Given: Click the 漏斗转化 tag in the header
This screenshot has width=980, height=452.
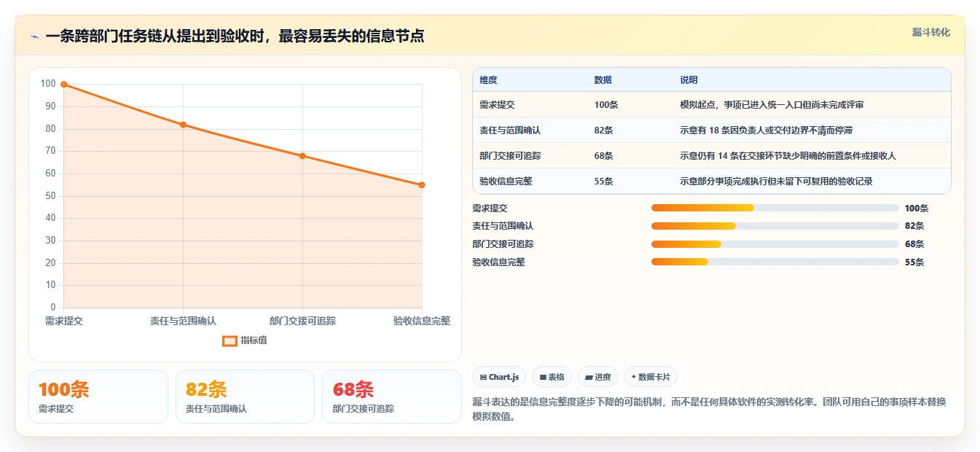Looking at the screenshot, I should [x=930, y=32].
